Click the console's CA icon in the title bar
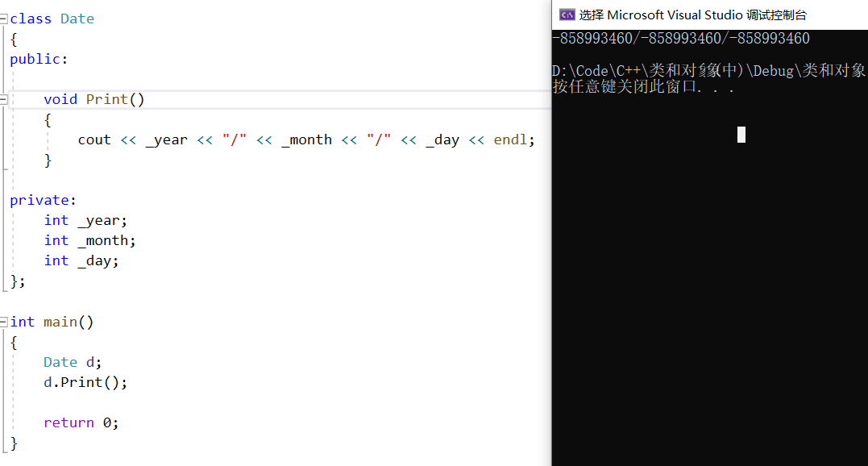The width and height of the screenshot is (868, 466). pyautogui.click(x=567, y=13)
